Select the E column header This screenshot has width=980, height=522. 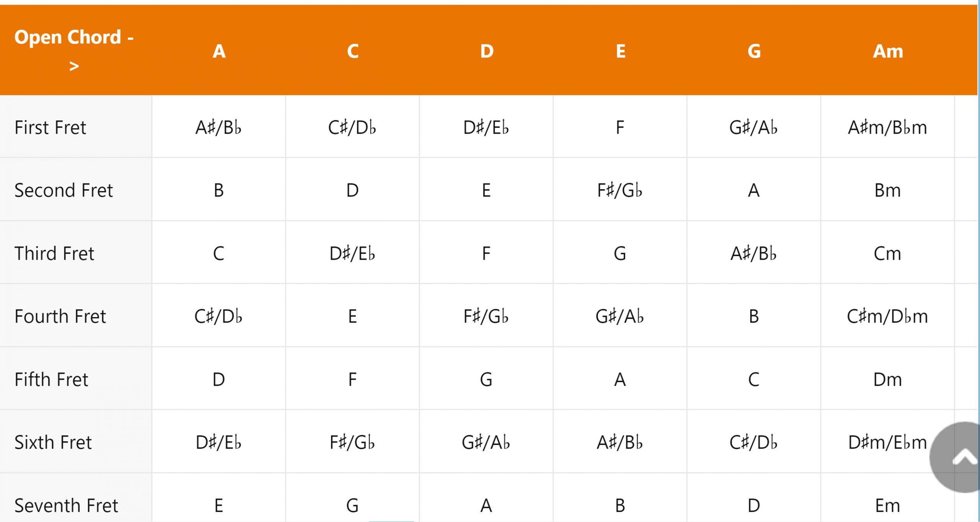coord(620,52)
